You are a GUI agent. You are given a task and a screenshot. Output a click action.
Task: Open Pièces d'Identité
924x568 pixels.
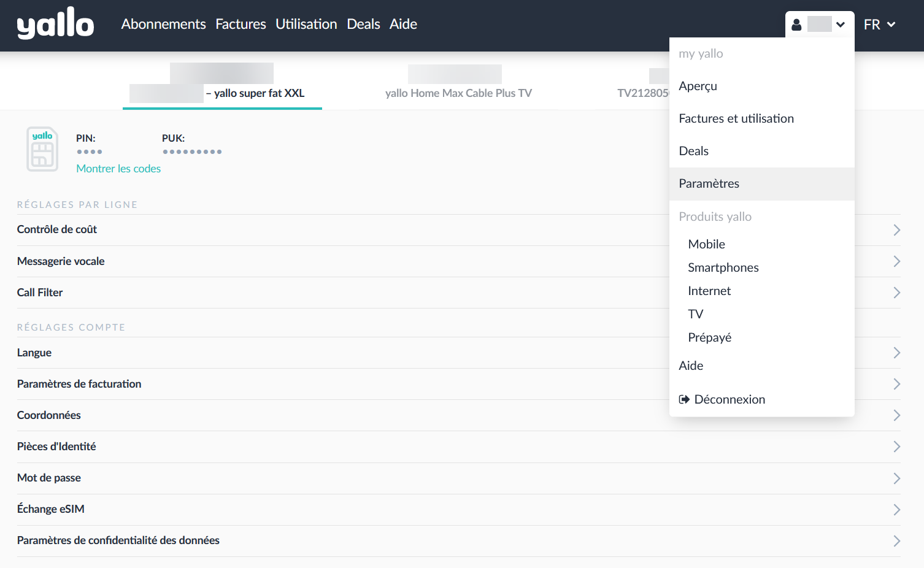(x=459, y=447)
